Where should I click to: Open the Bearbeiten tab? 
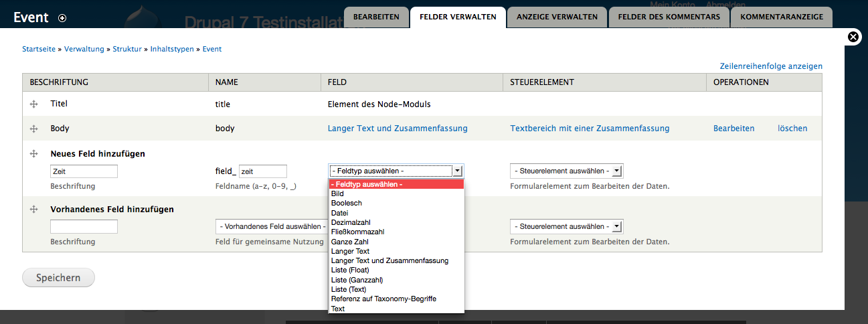click(x=376, y=17)
